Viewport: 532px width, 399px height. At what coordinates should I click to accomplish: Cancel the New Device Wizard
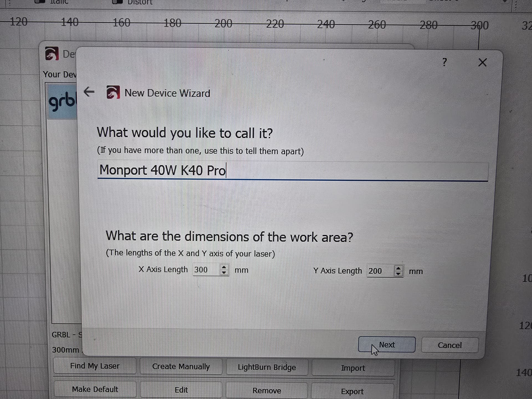[450, 345]
